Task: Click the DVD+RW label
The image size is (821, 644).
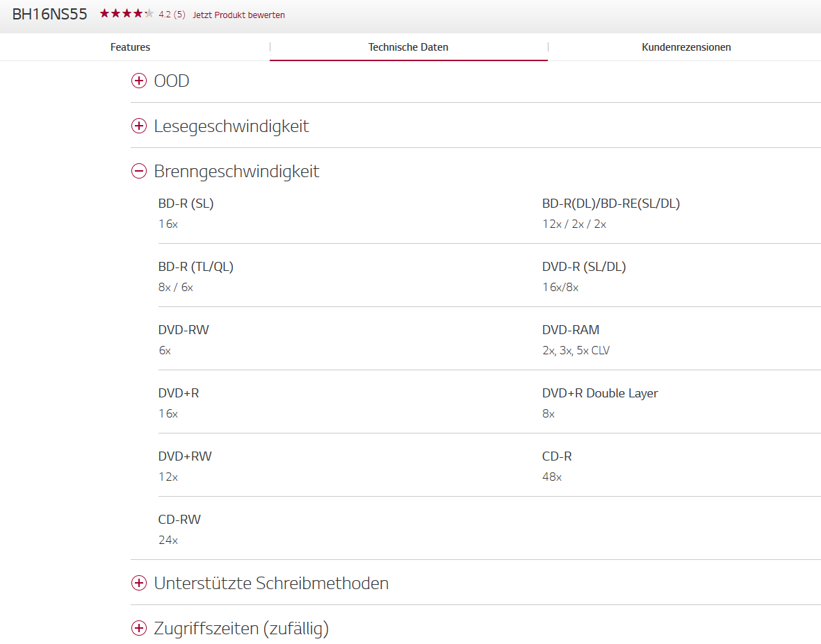Action: 185,456
